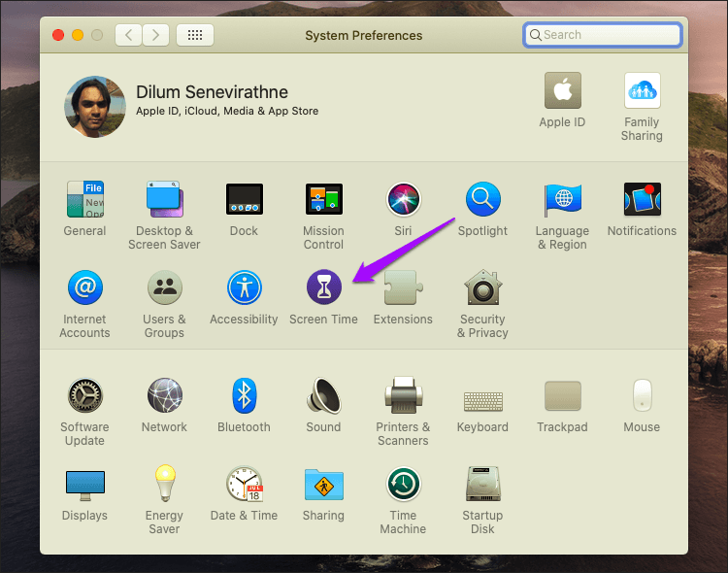Open the Sharing pane
728x573 pixels.
point(323,485)
